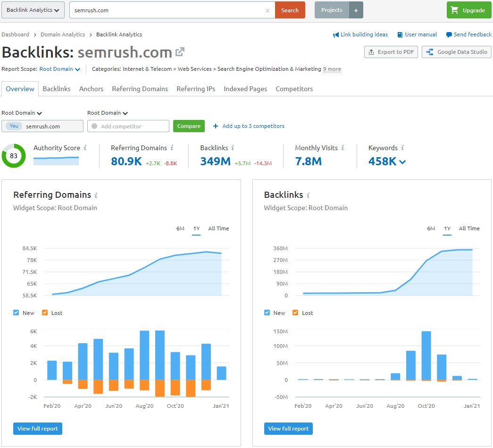Open semrush.com in external link icon
The width and height of the screenshot is (493, 448).
tap(180, 52)
